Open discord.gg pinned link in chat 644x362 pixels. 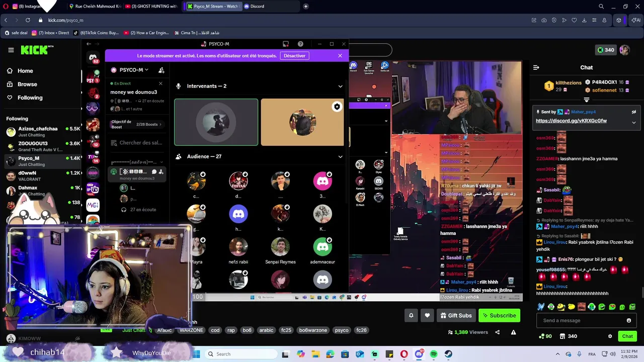(x=571, y=121)
